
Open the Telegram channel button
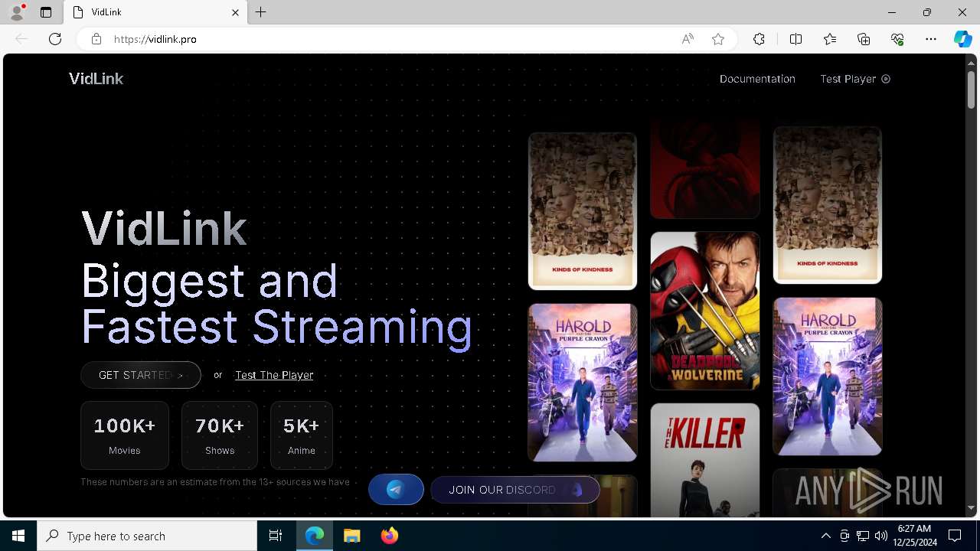[396, 490]
